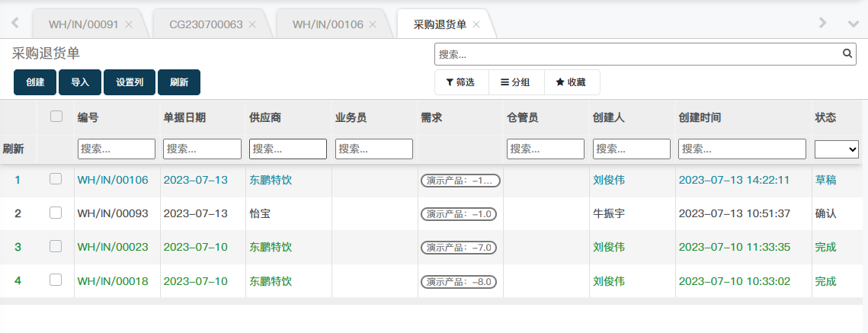
Task: Click the search magnifier icon
Action: pyautogui.click(x=847, y=54)
